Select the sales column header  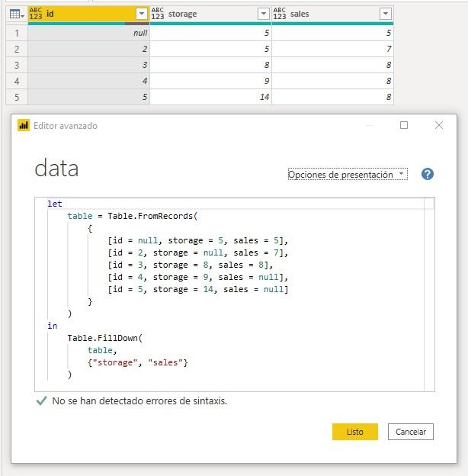click(333, 14)
